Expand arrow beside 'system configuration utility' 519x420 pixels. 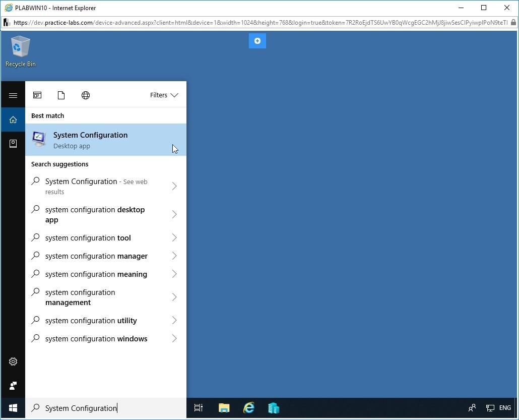tap(174, 320)
